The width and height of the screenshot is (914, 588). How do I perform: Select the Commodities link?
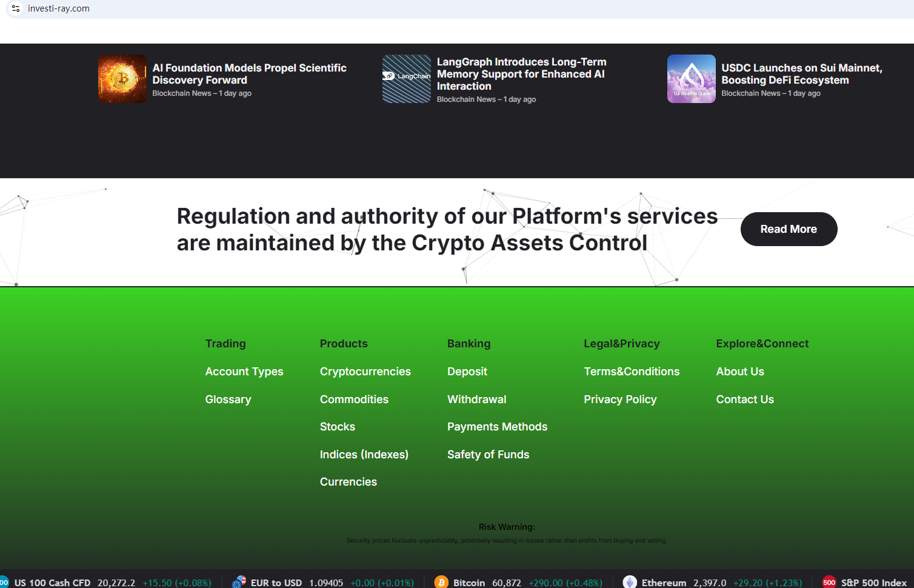(x=354, y=399)
